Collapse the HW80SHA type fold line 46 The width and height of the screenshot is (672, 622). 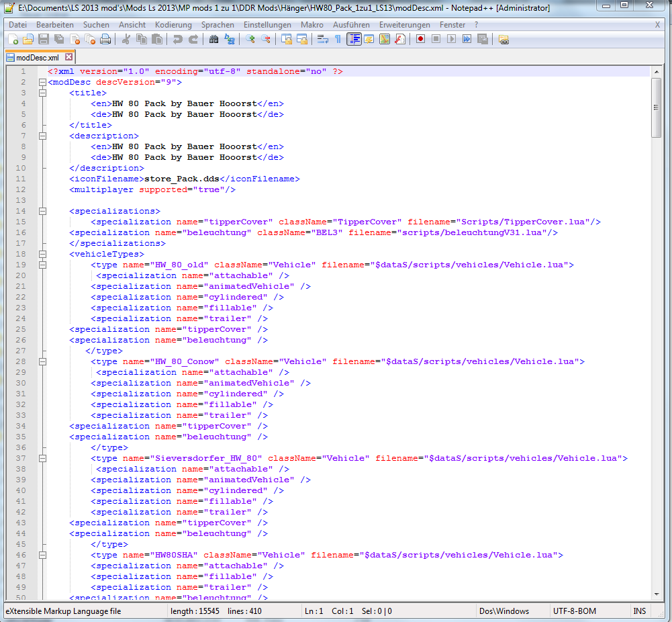(x=42, y=555)
